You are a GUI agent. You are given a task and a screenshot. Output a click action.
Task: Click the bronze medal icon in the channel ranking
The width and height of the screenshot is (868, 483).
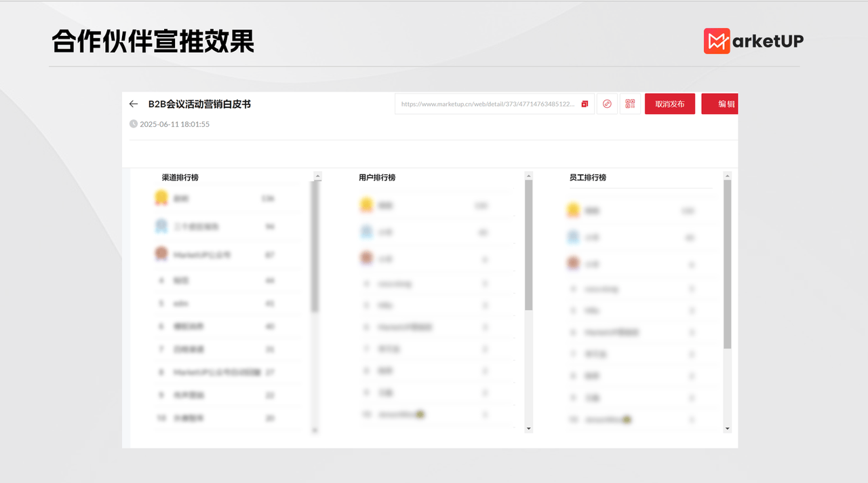coord(160,252)
